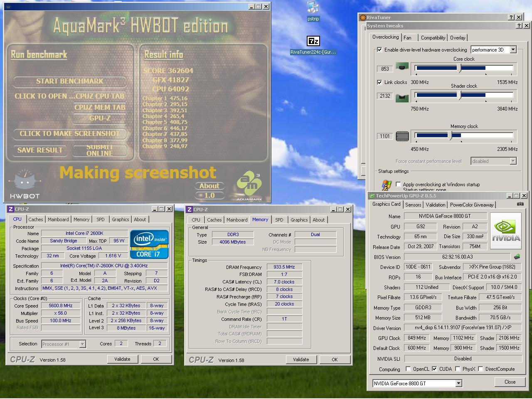Click the Windows startup flag icon
Image resolution: width=532 pixels, height=399 pixels.
click(x=387, y=185)
